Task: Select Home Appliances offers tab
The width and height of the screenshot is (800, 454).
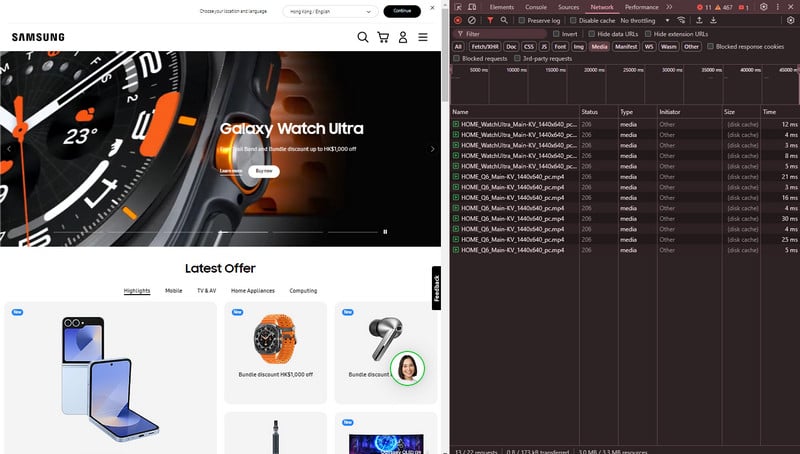Action: (253, 291)
